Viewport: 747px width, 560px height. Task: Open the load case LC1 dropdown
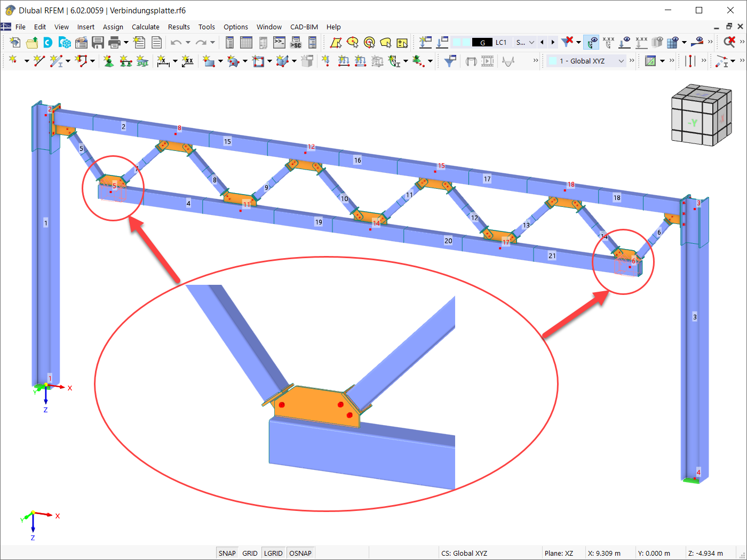(x=531, y=42)
